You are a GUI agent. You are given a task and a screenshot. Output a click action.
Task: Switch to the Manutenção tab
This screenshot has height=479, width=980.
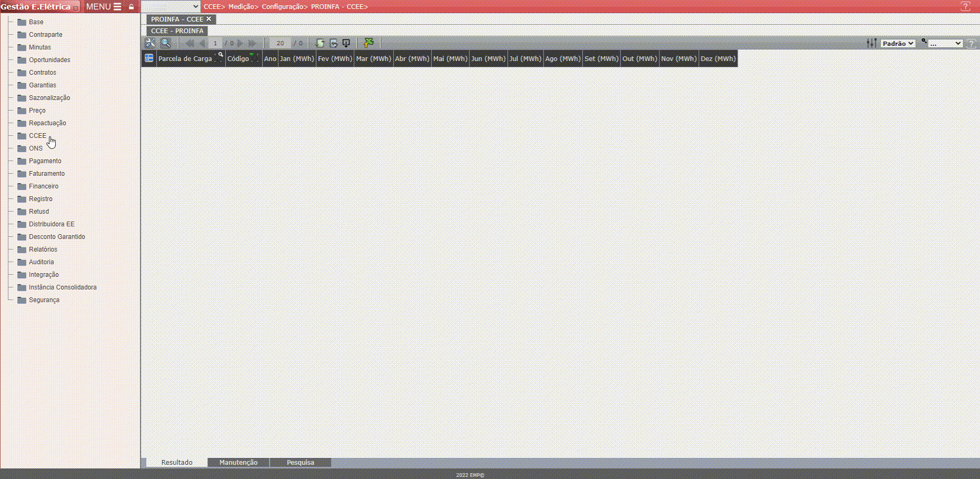238,463
